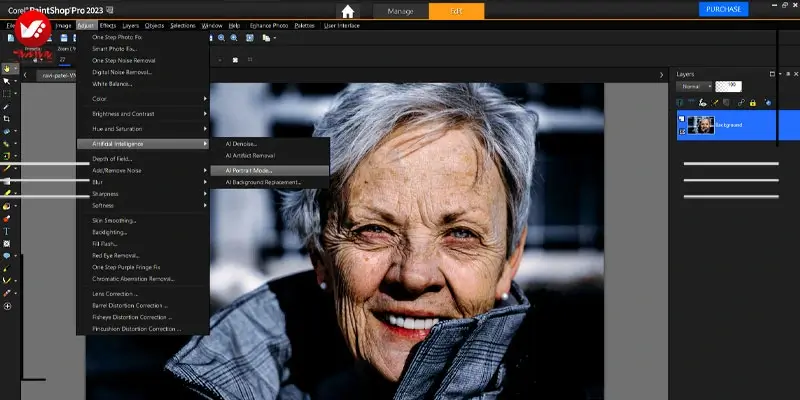Image resolution: width=800 pixels, height=400 pixels.
Task: Expand the Softness submenu
Action: [x=143, y=206]
